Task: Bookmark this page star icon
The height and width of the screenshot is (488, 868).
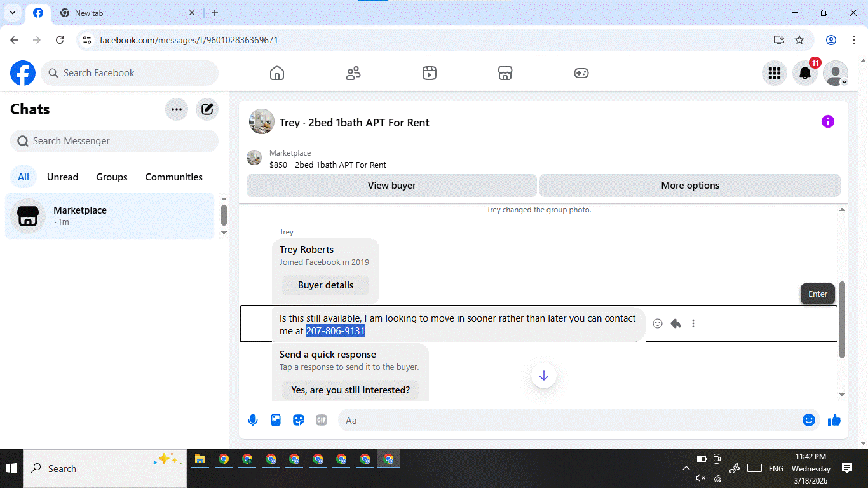Action: point(799,40)
